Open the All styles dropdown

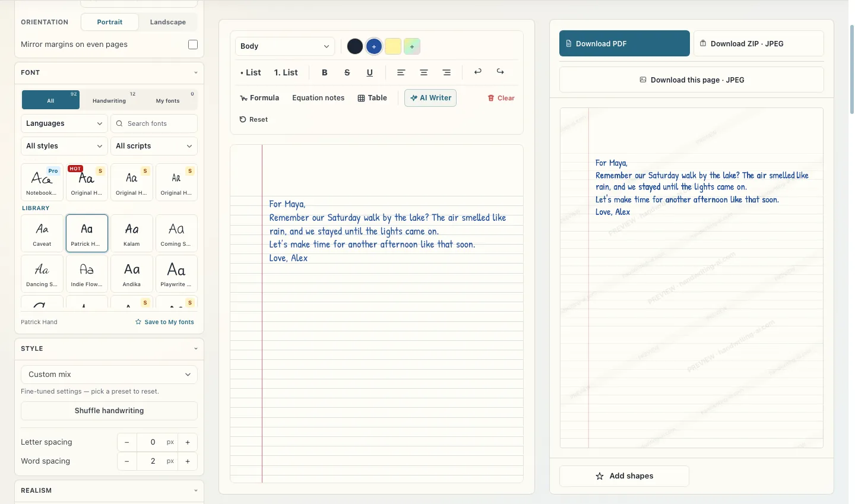[64, 146]
